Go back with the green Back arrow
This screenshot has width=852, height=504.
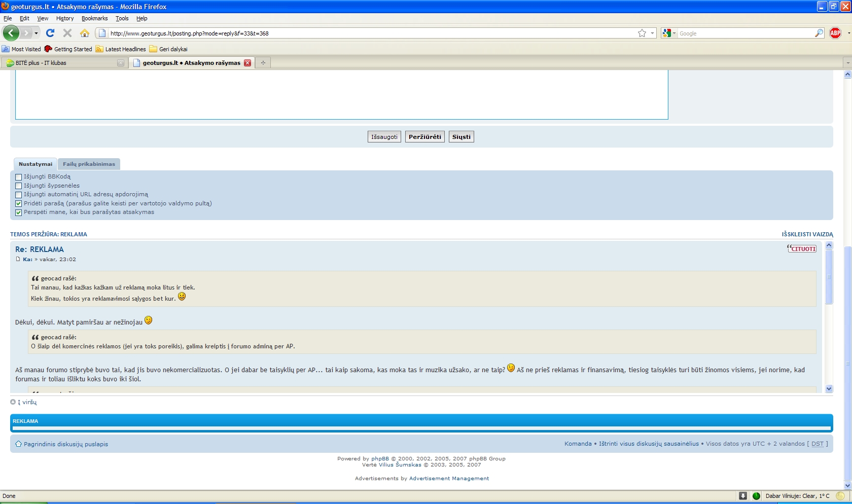click(11, 33)
